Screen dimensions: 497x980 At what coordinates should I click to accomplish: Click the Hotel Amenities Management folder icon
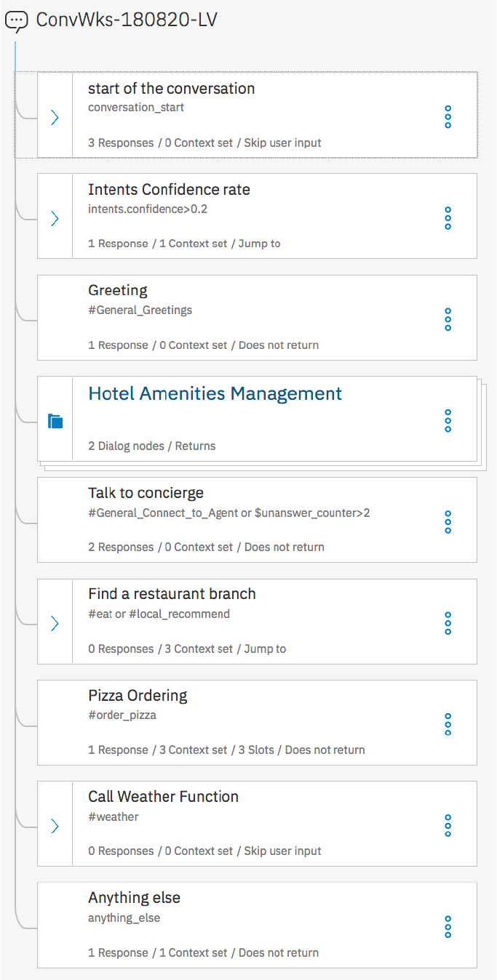[x=55, y=421]
